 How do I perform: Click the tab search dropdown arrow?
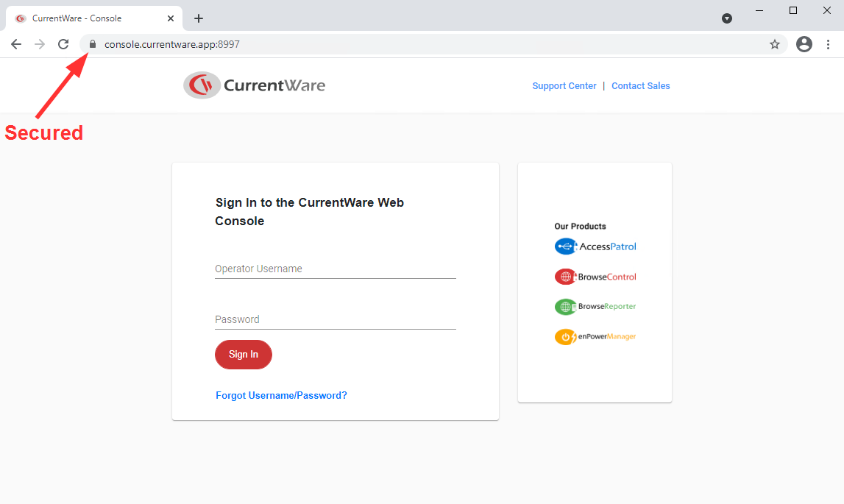click(x=727, y=18)
